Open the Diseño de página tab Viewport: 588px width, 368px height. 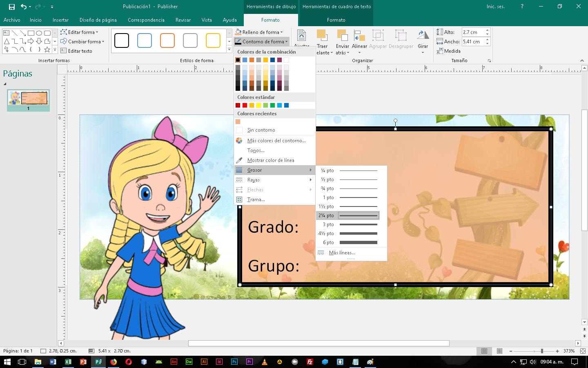pos(98,20)
